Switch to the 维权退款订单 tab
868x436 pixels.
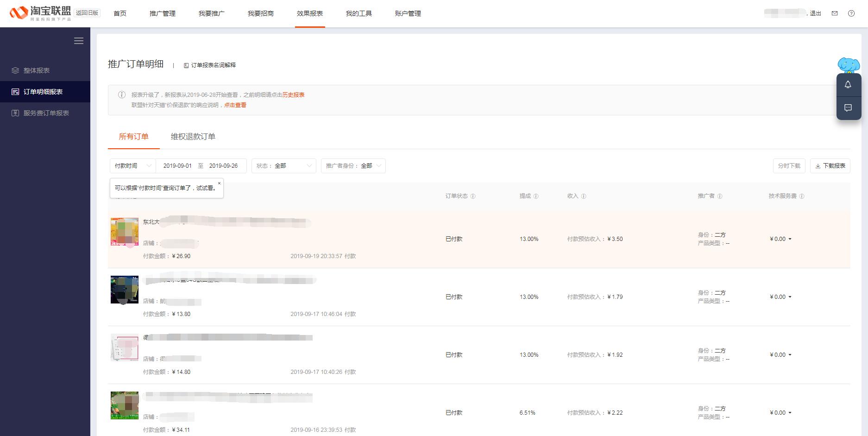click(x=192, y=137)
